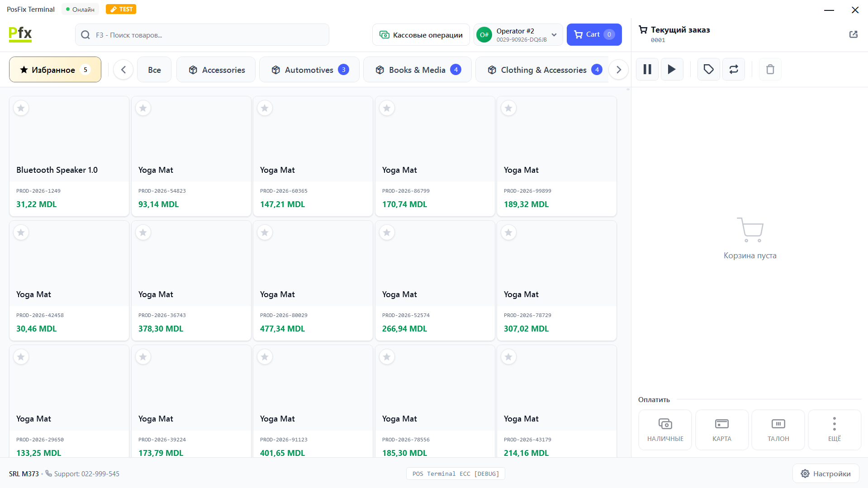Select voucher payment (ТАЛОН)

pos(778,430)
